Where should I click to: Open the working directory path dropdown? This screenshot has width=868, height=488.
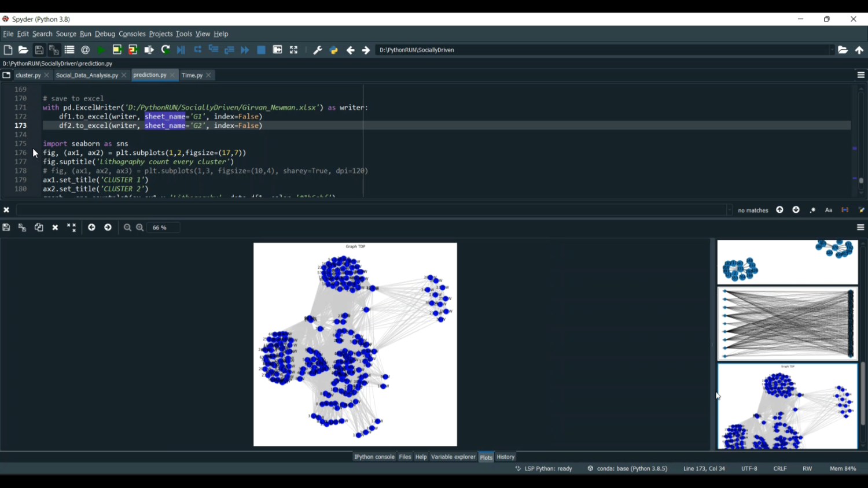pyautogui.click(x=832, y=50)
